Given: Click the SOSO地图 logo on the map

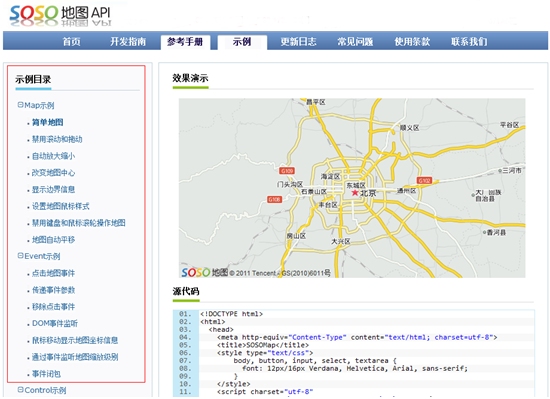Looking at the screenshot, I should (x=204, y=272).
